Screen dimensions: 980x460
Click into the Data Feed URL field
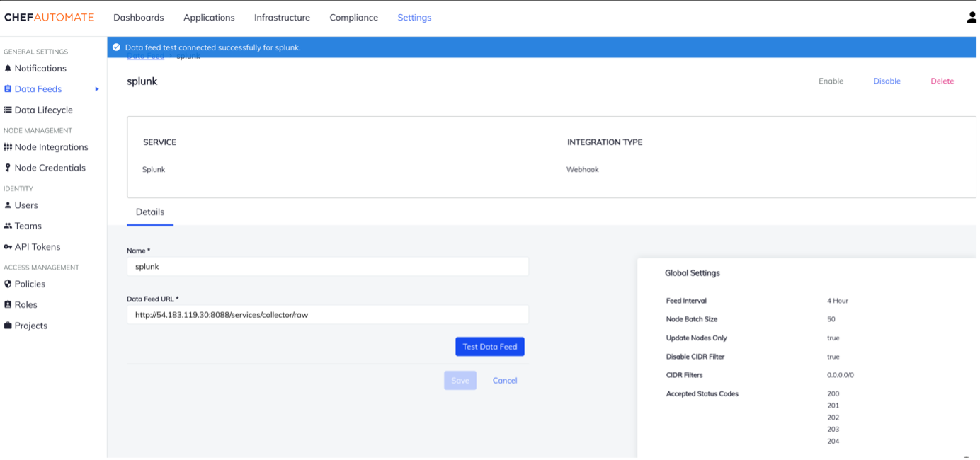pyautogui.click(x=327, y=315)
